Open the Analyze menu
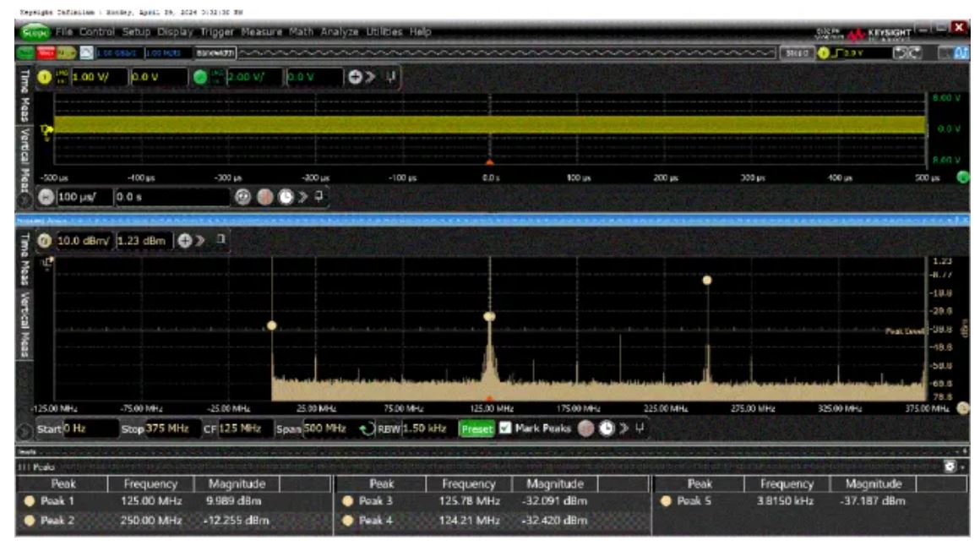The width and height of the screenshot is (980, 546). pyautogui.click(x=340, y=31)
